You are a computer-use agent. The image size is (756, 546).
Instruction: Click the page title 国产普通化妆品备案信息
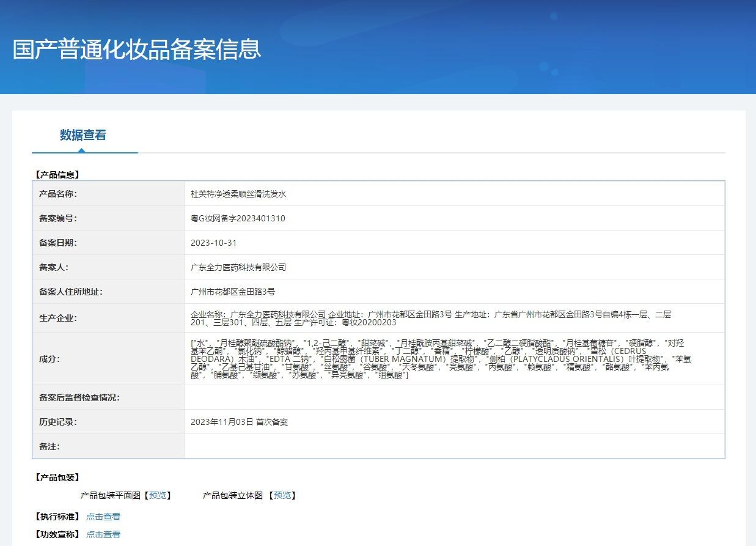coord(137,49)
